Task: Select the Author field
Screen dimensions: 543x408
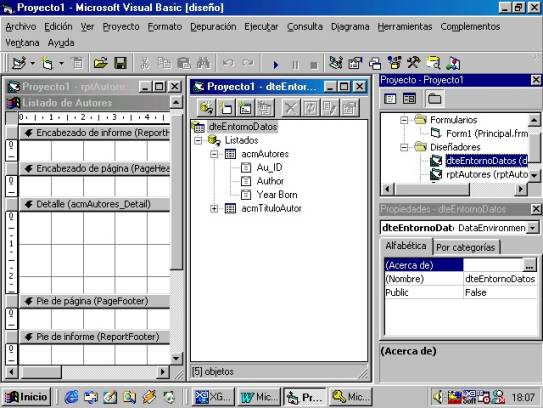Action: tap(270, 181)
